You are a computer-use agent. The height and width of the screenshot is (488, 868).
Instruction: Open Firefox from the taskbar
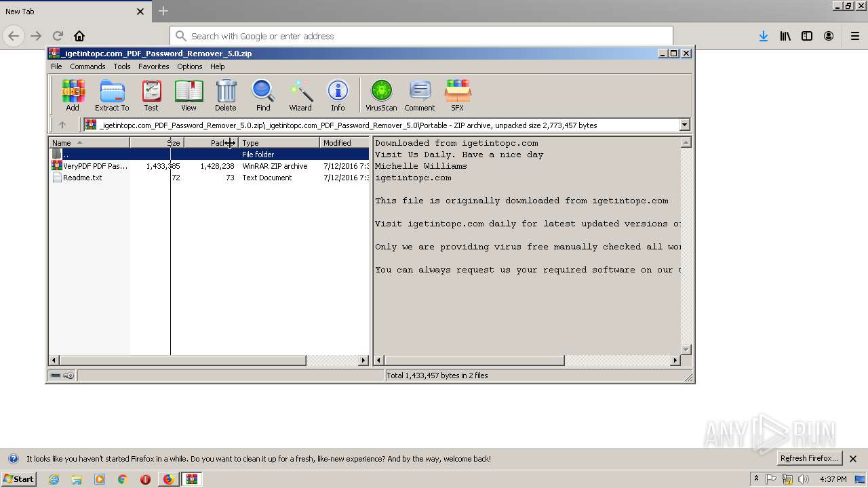168,479
